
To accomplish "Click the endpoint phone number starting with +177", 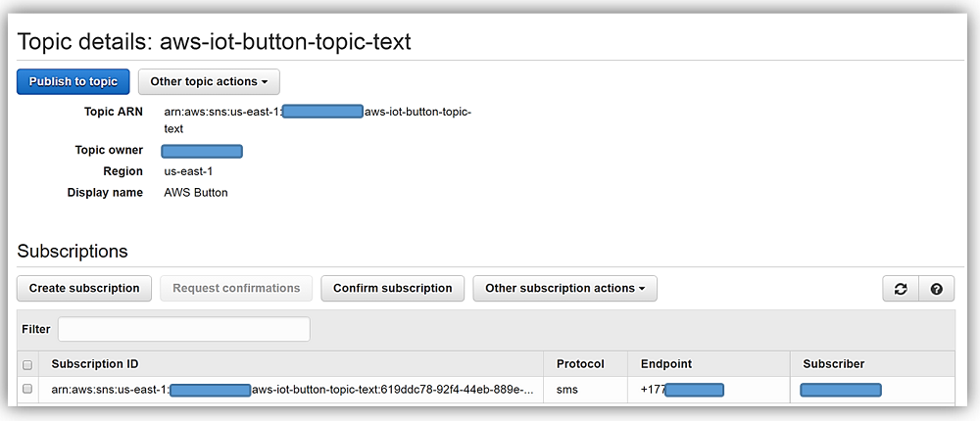I will [682, 390].
